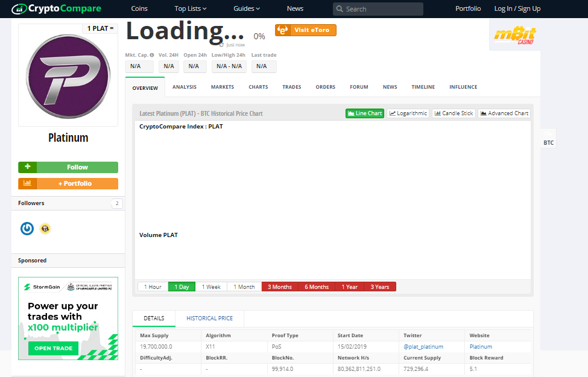Expand the Top Lists dropdown
Screen dimensions: 588x377
point(191,8)
